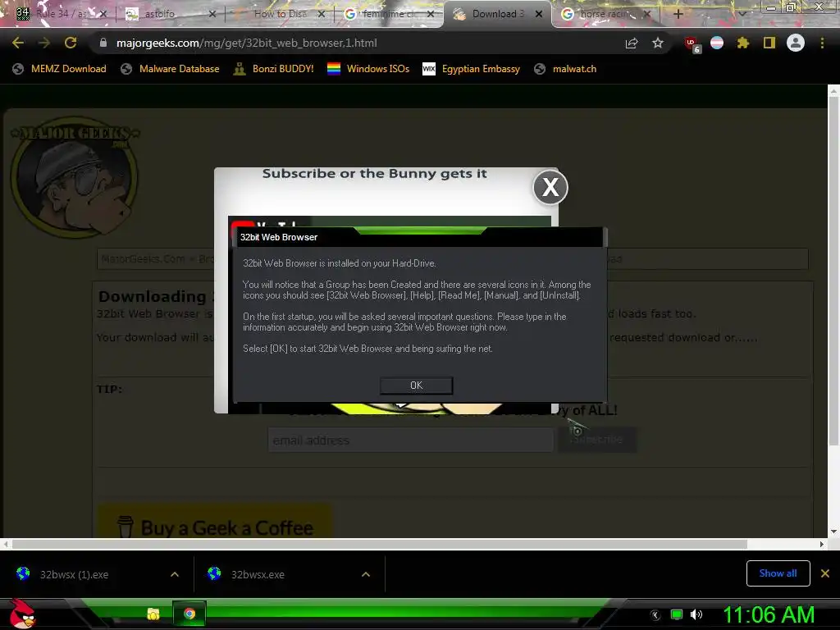
Task: Open tab search chevron dropdown
Action: [742, 14]
